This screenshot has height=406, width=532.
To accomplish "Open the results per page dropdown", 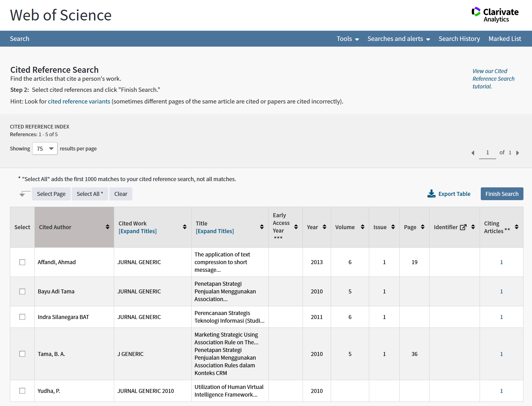I will click(45, 148).
